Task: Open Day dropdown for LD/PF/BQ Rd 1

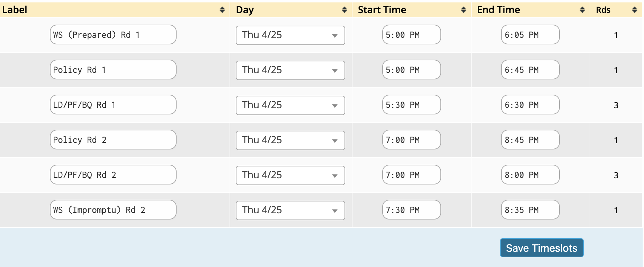Action: 290,105
